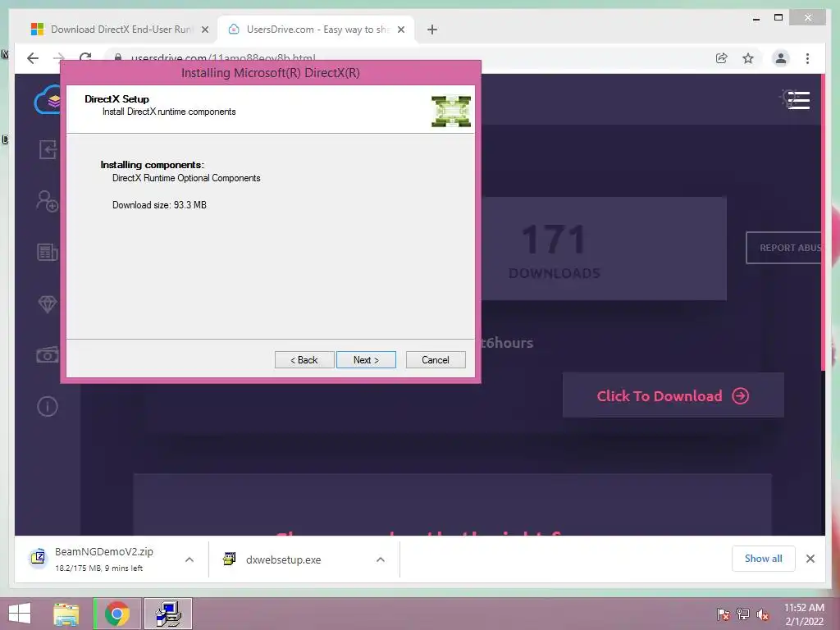The width and height of the screenshot is (840, 630).
Task: Select the UsersDrive.com browser tab
Action: click(x=316, y=30)
